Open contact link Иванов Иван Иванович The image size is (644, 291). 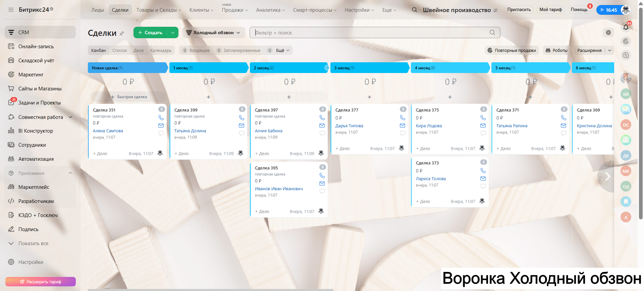point(279,189)
